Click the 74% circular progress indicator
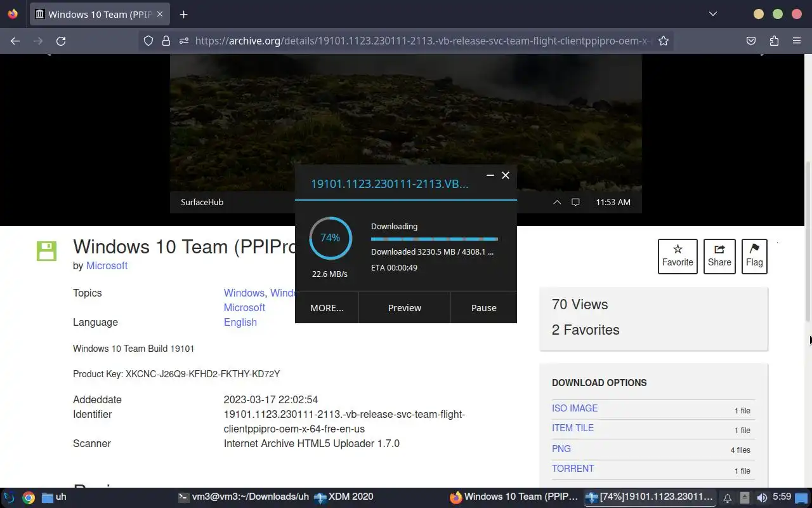The image size is (812, 508). [x=331, y=238]
